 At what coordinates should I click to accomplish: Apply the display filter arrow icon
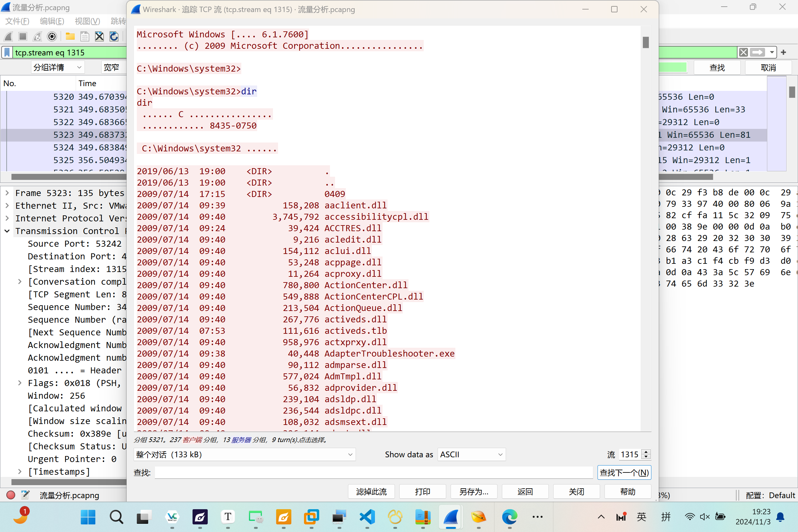pos(757,52)
